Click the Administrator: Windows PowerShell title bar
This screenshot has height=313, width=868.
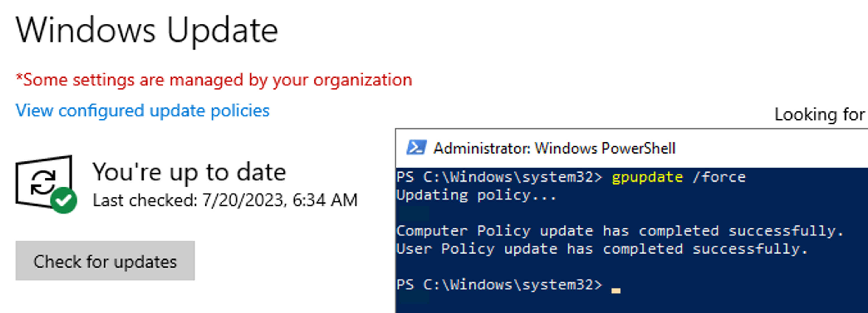[554, 148]
